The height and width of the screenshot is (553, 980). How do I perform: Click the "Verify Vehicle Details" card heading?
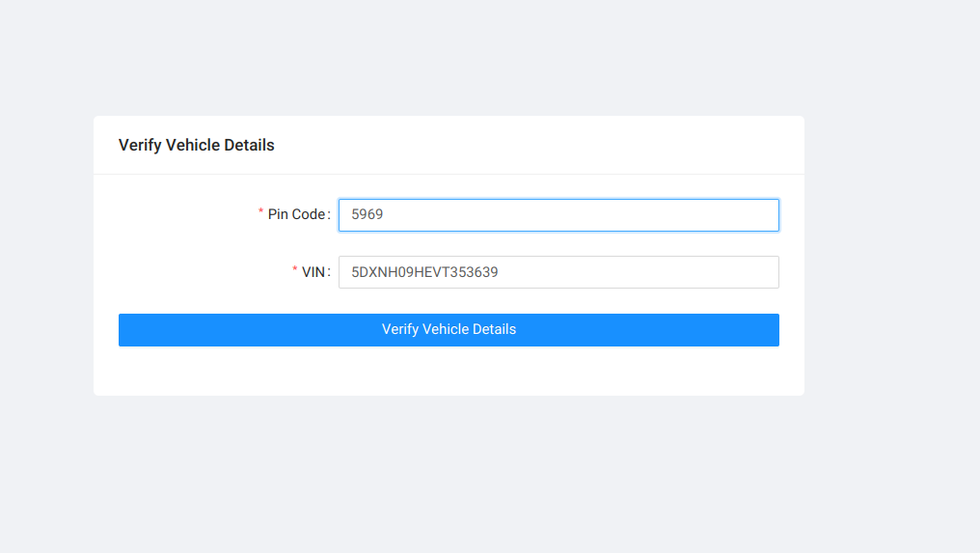pos(197,146)
